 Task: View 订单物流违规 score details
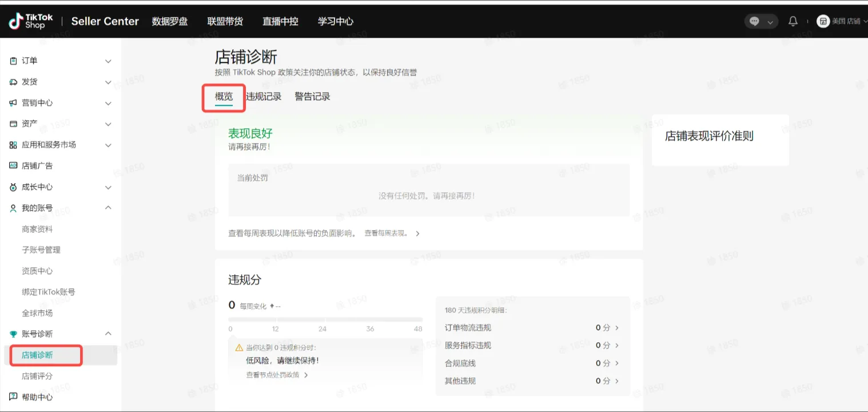(x=532, y=328)
